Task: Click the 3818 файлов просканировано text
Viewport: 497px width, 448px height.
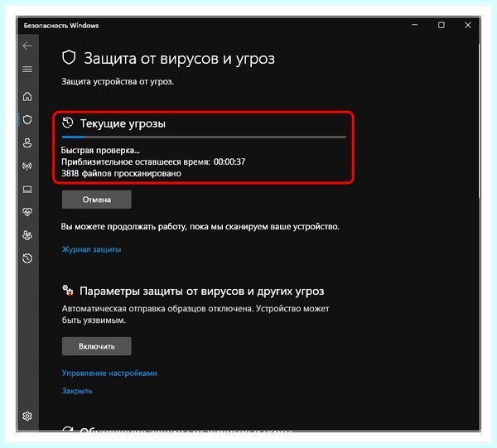Action: pyautogui.click(x=122, y=174)
